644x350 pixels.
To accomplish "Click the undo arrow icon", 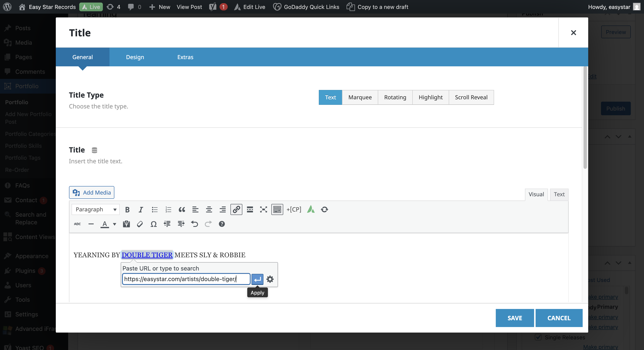I will pos(194,224).
